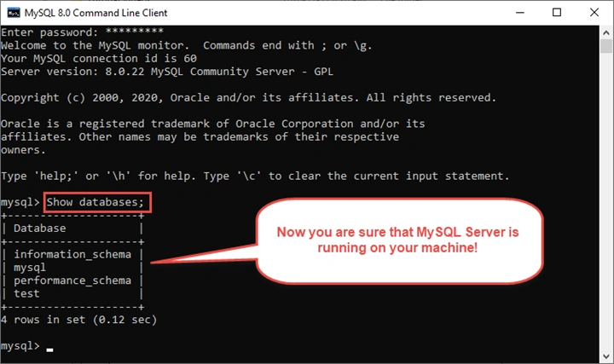Click 'Oracle is a registered trademark' line

point(212,124)
